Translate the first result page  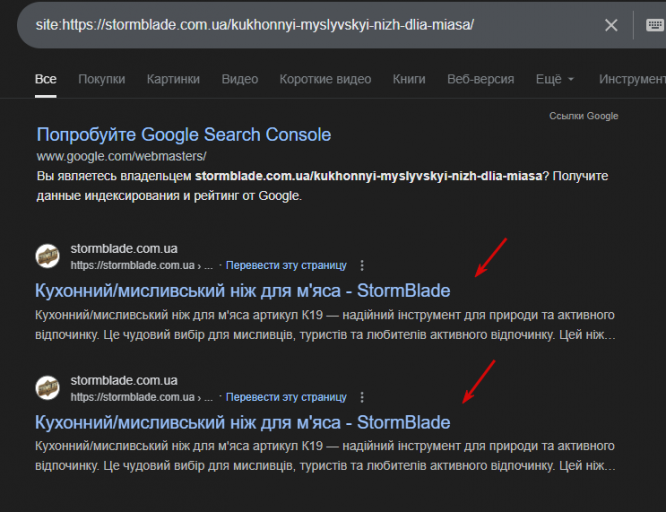(286, 266)
